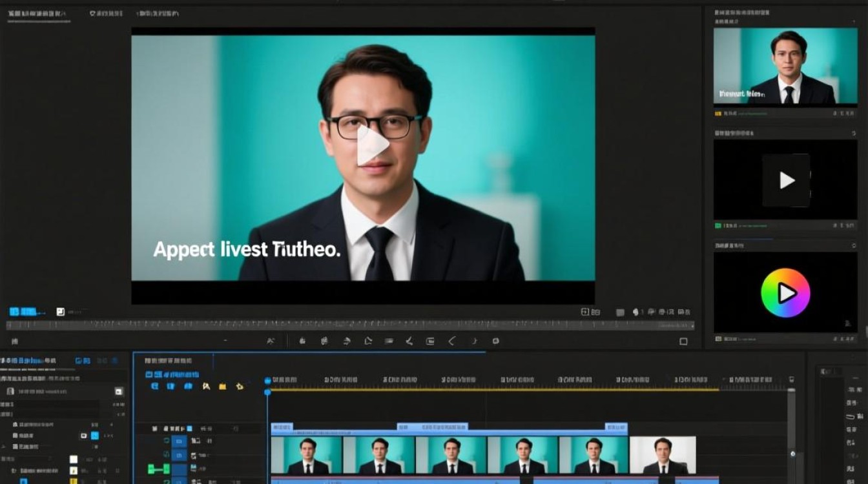Open the top-right thumbnail of the man
Image resolution: width=868 pixels, height=484 pixels.
[785, 66]
